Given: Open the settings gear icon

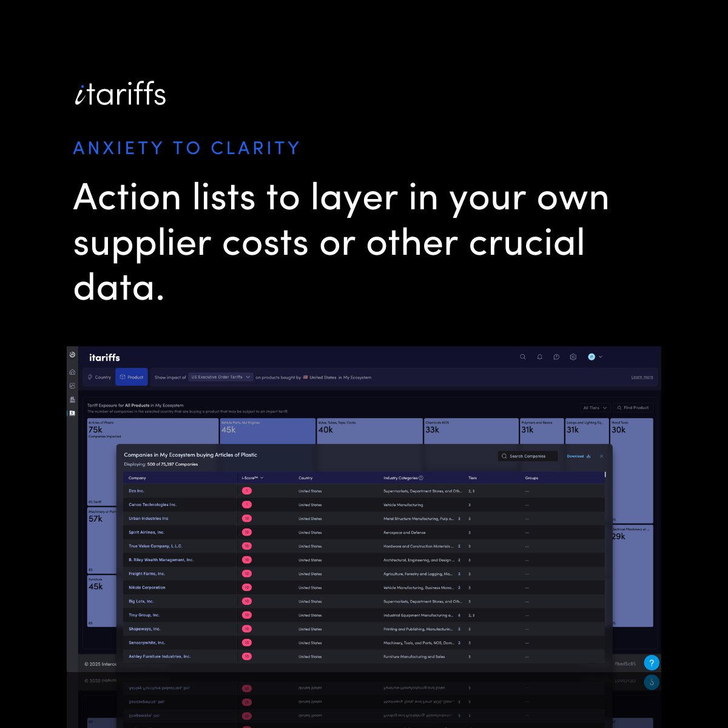Looking at the screenshot, I should pyautogui.click(x=573, y=357).
